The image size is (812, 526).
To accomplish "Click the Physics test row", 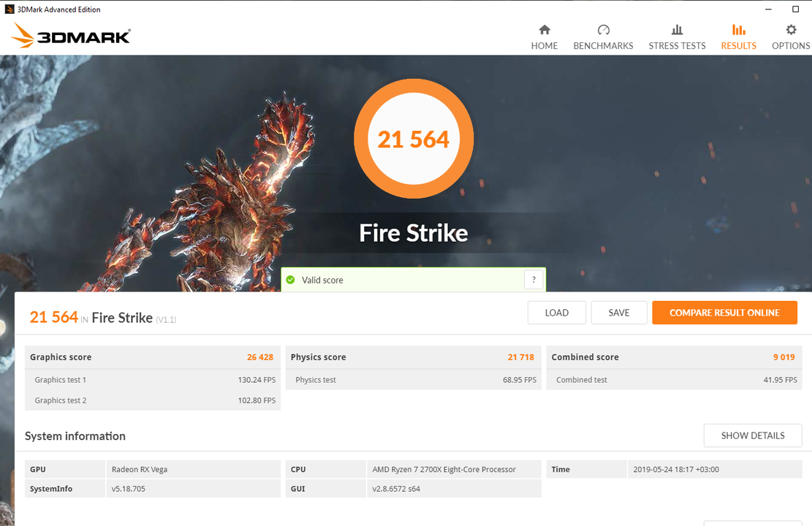I will (x=413, y=379).
